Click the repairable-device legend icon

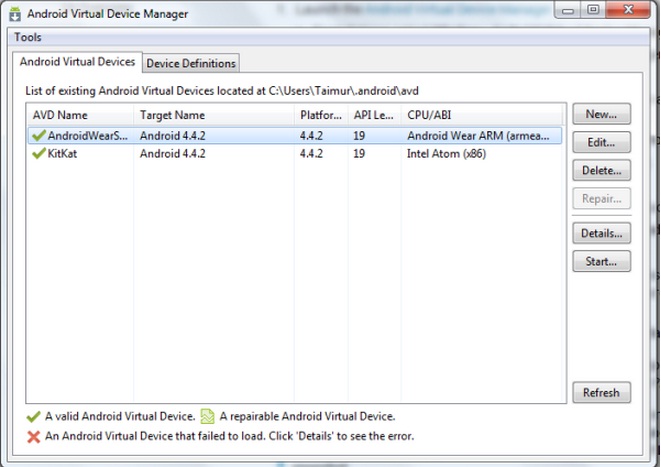click(207, 416)
